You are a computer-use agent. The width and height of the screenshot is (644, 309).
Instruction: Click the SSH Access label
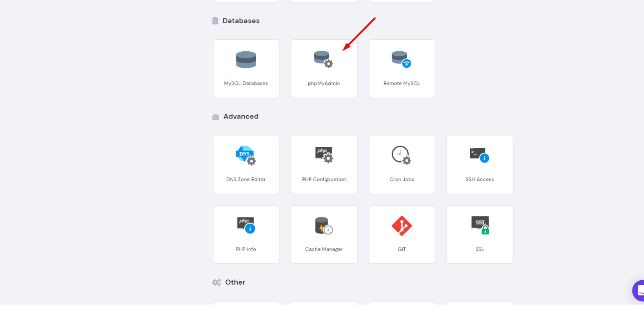(480, 179)
